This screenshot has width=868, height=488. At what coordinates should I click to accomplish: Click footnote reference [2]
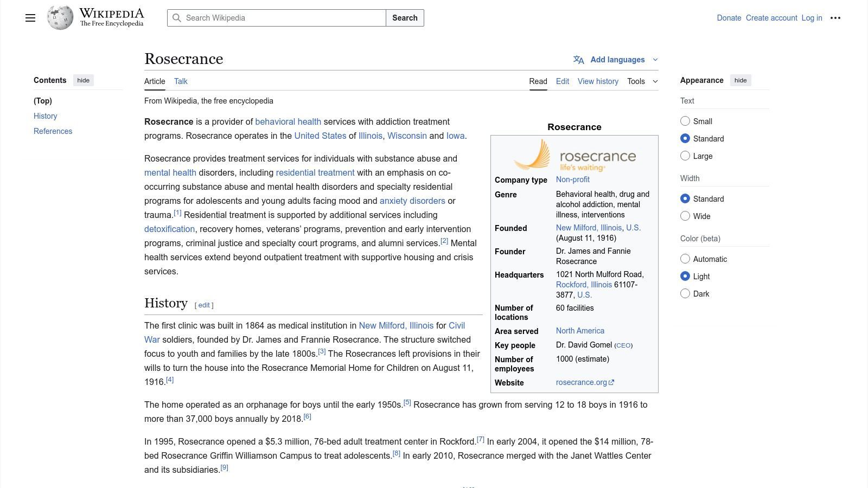tap(444, 241)
